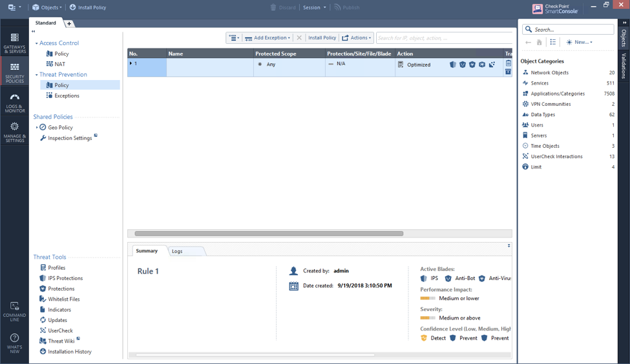Open the Session dropdown
Viewport: 630px width, 364px height.
pos(315,7)
